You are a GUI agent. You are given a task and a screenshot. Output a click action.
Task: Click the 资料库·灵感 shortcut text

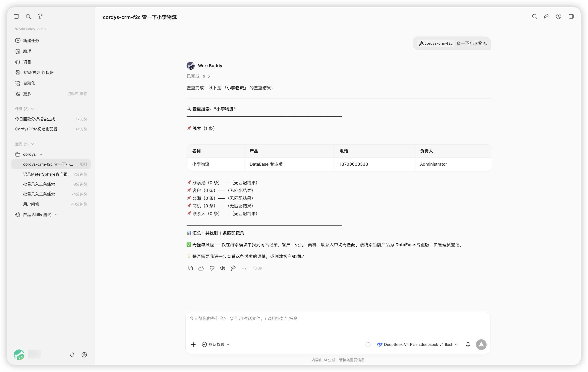pyautogui.click(x=77, y=94)
